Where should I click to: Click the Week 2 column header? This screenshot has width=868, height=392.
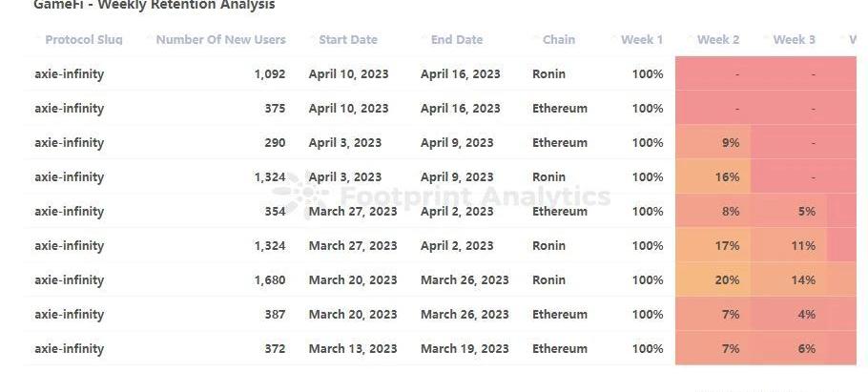718,40
